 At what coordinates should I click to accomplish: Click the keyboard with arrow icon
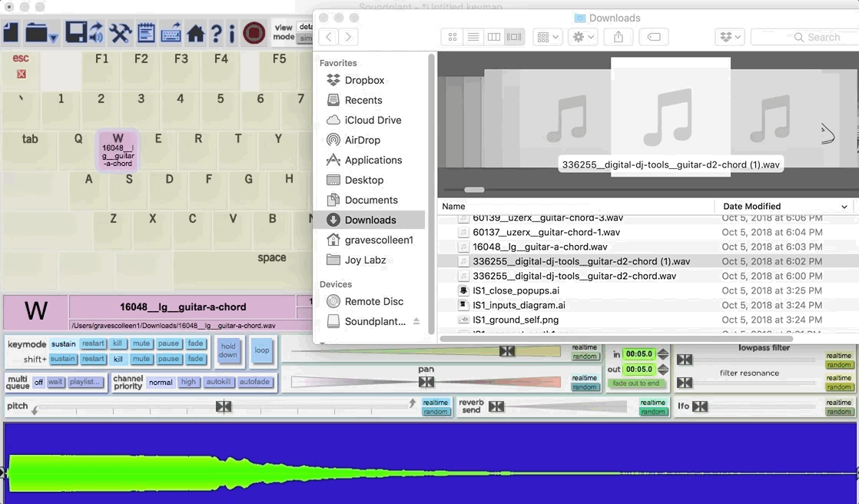coord(171,33)
